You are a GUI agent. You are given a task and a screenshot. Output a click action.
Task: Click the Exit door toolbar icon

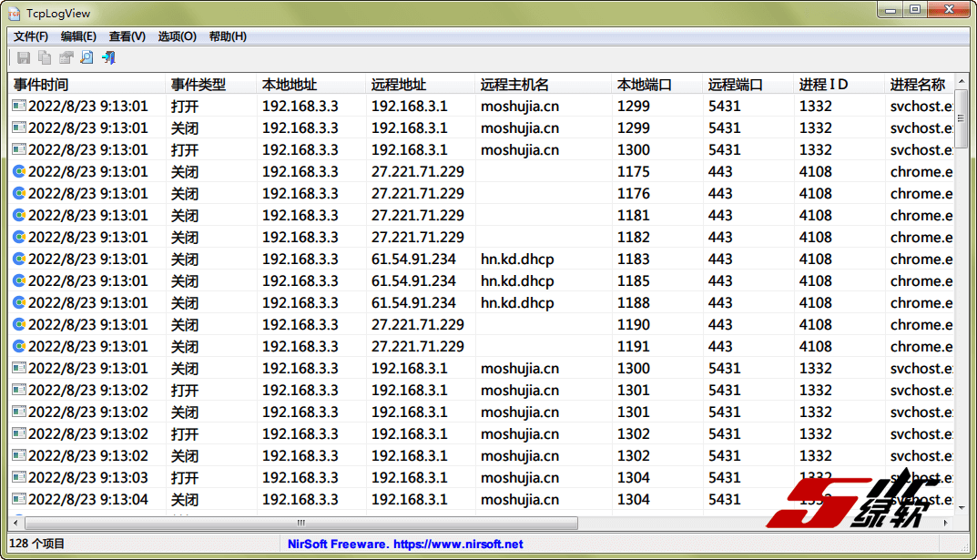(108, 58)
